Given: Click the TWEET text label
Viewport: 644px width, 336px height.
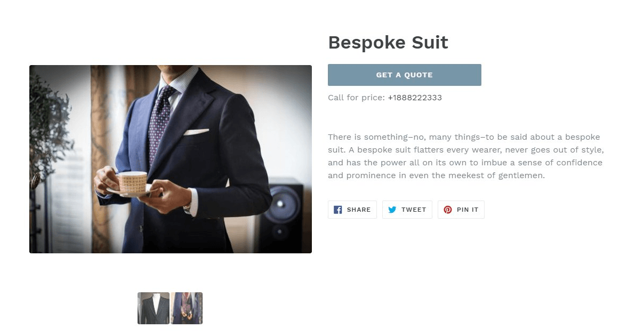Looking at the screenshot, I should (414, 209).
